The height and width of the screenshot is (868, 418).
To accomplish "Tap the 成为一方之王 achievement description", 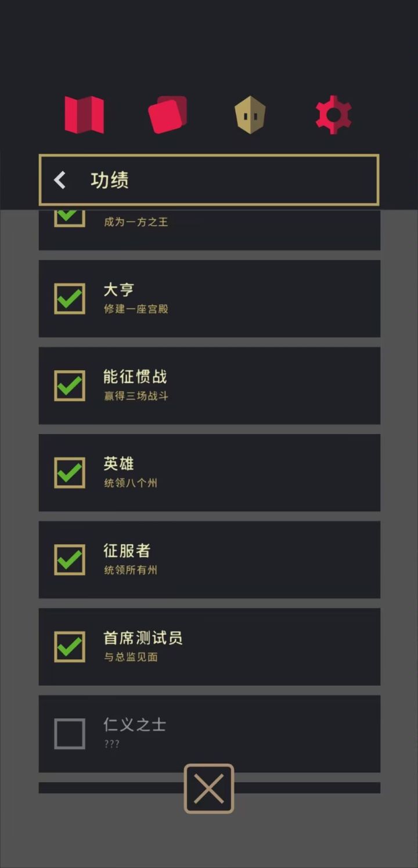I will tap(136, 222).
